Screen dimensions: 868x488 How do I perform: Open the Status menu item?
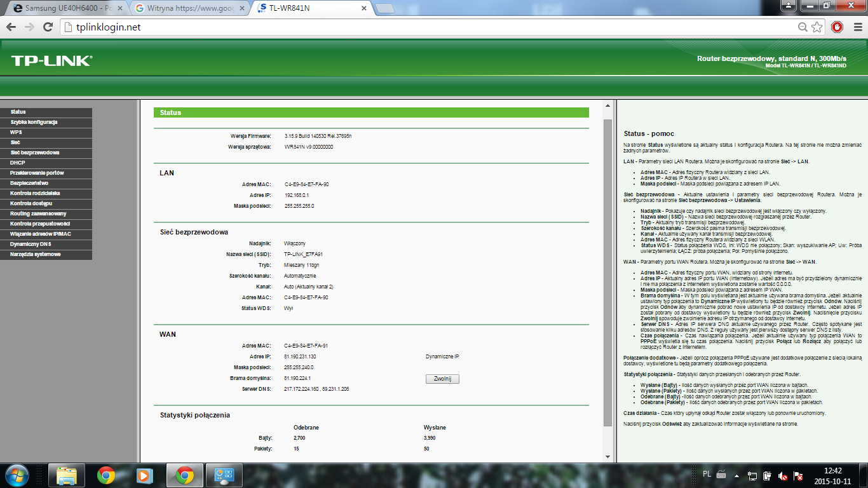(x=46, y=112)
